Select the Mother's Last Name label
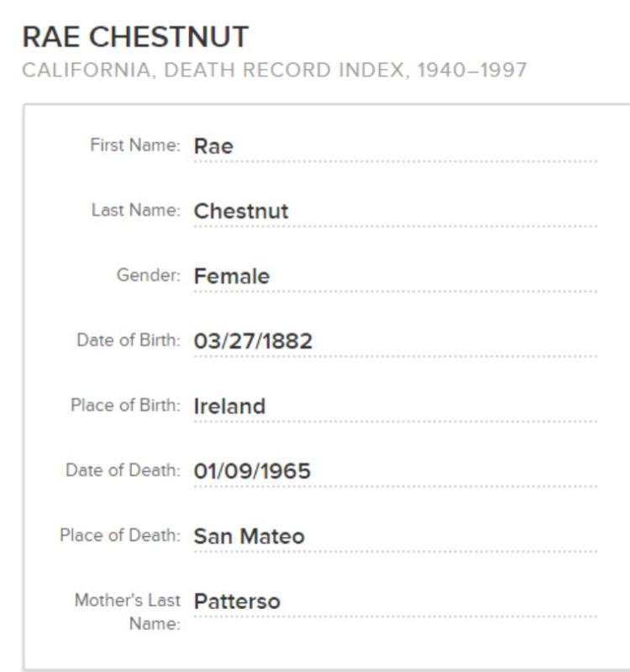Viewport: 630px width, 672px height. coord(128,612)
